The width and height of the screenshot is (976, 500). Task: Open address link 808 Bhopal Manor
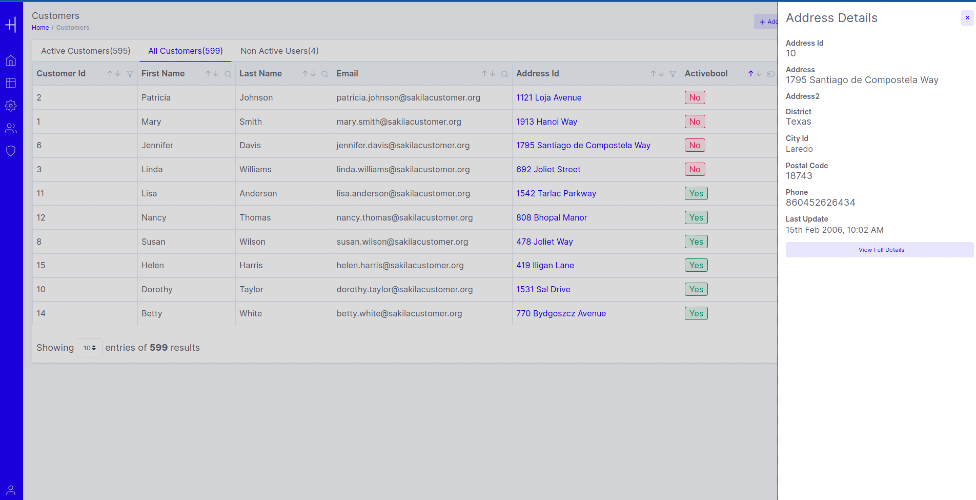(551, 218)
